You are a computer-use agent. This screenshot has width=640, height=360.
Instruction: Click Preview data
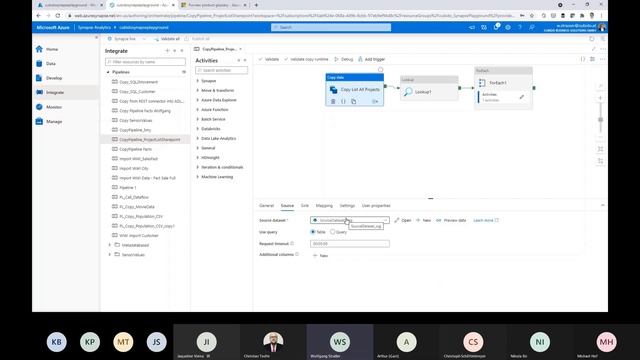451,220
